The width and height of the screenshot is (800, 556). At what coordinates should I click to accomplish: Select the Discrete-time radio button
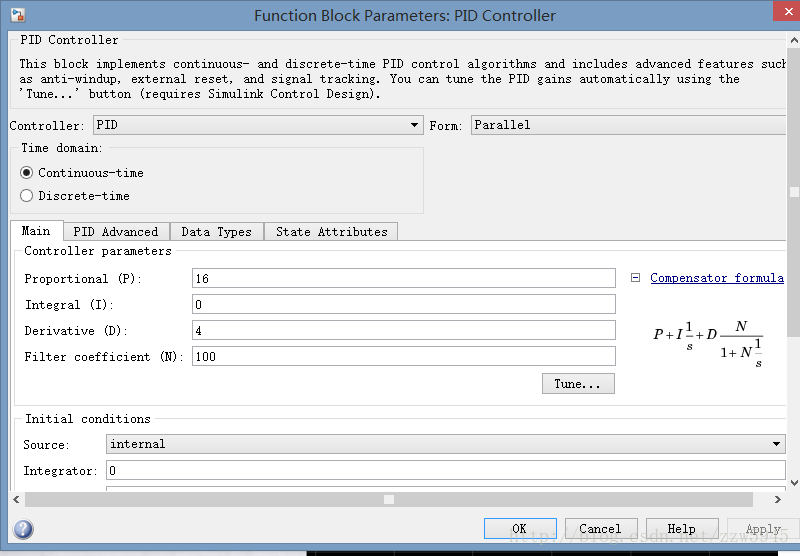pos(27,196)
